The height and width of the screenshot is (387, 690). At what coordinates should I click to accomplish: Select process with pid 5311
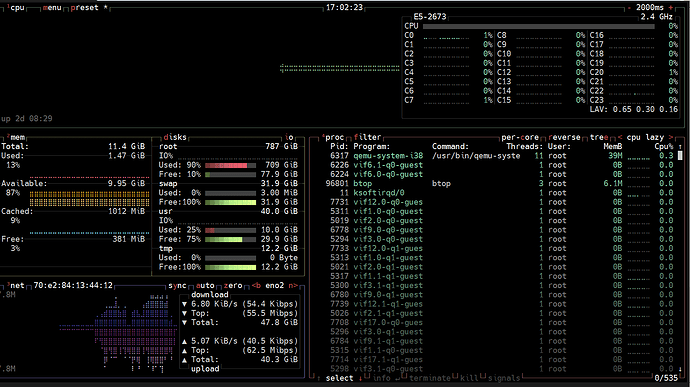point(499,211)
